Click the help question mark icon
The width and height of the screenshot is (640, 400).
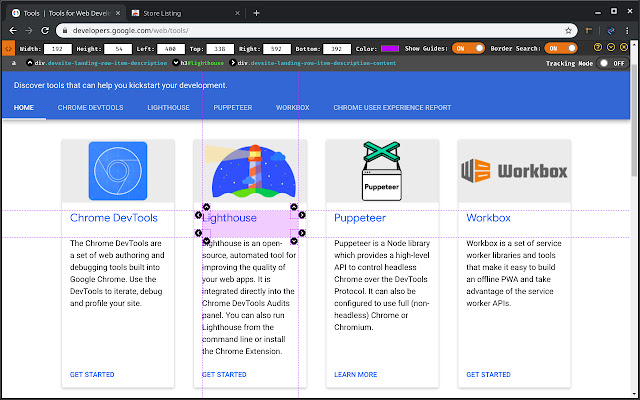point(597,47)
